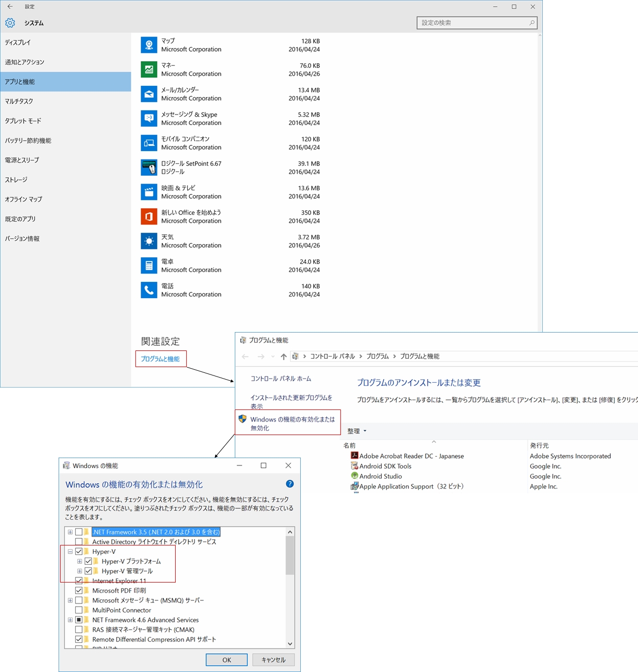The width and height of the screenshot is (638, 672).
Task: Select マルチタスク in the sidebar
Action: coord(65,101)
